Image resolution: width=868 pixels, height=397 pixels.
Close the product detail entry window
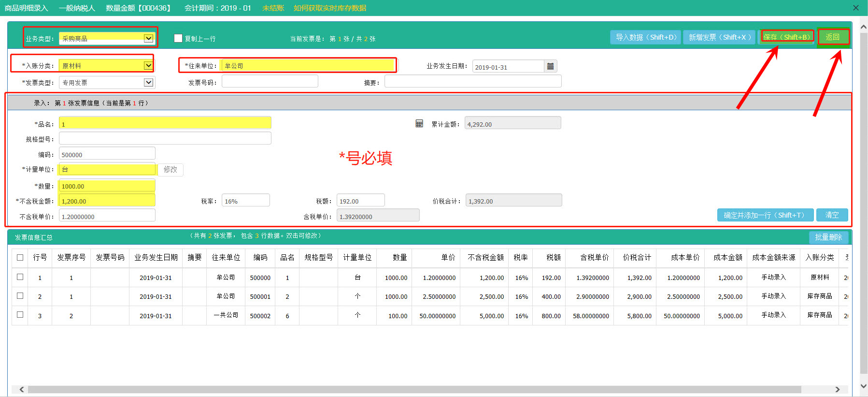(856, 8)
